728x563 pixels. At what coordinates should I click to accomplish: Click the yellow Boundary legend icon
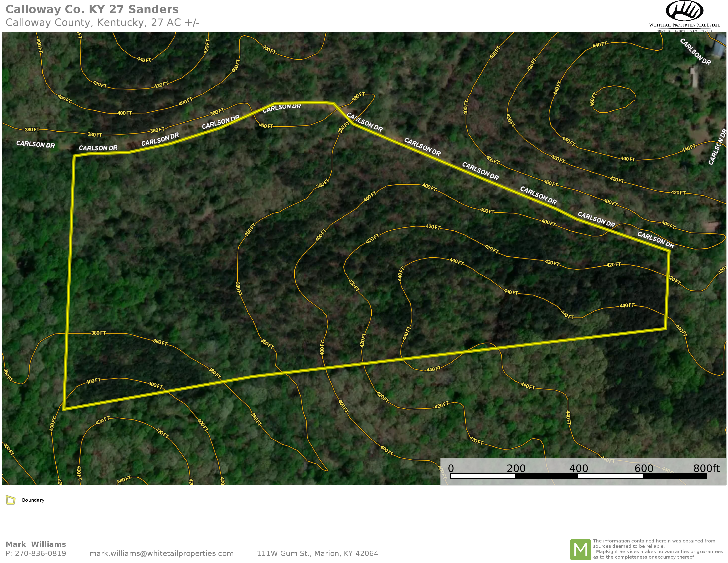coord(11,500)
